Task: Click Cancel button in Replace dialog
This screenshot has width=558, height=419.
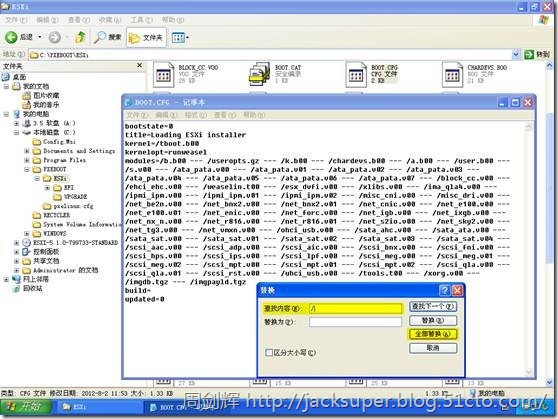Action: coord(433,348)
